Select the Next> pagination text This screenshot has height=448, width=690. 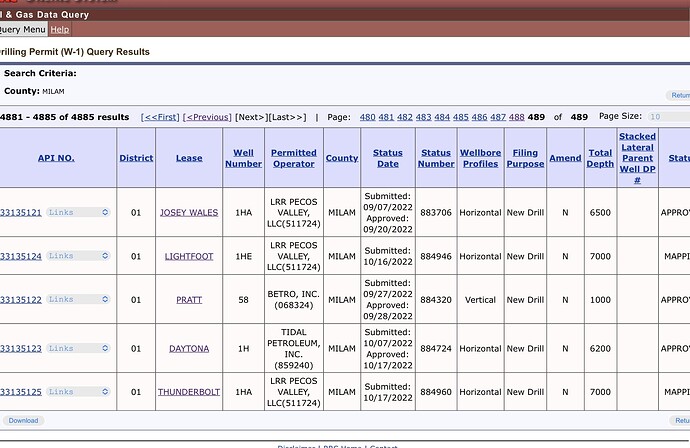pos(251,117)
